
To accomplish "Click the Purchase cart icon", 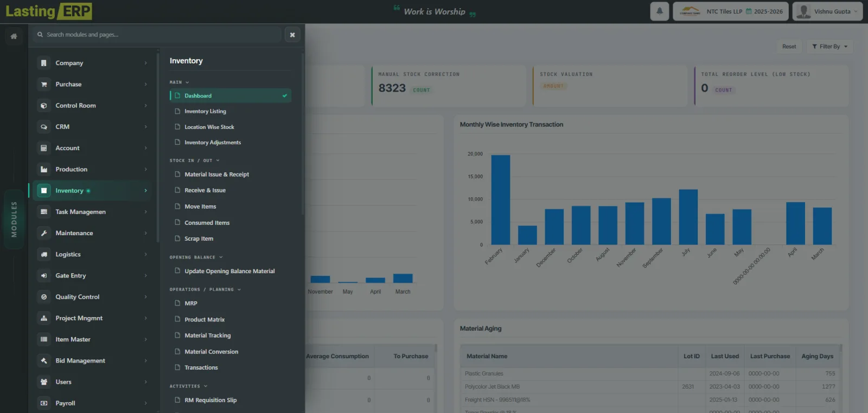I will [x=44, y=84].
